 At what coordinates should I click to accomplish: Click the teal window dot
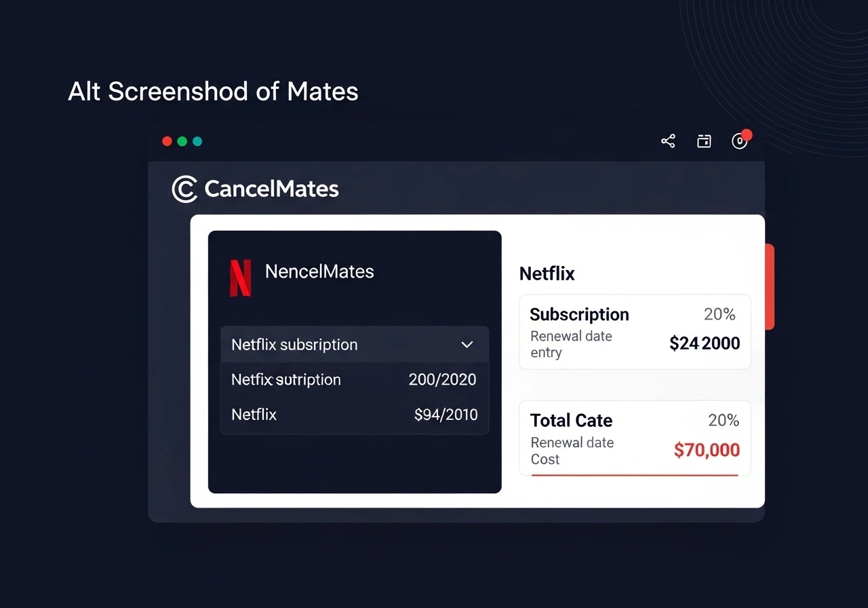(x=197, y=141)
